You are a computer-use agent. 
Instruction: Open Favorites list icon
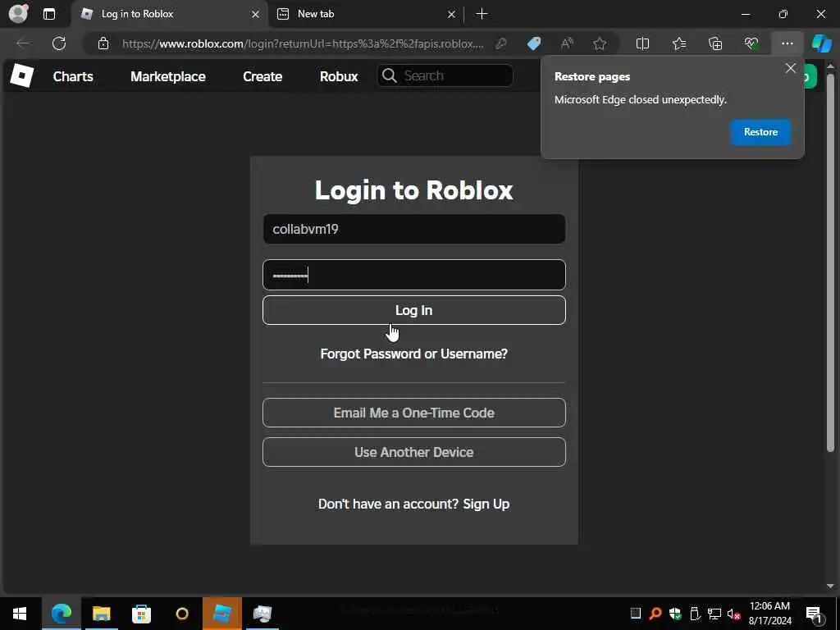[x=678, y=43]
